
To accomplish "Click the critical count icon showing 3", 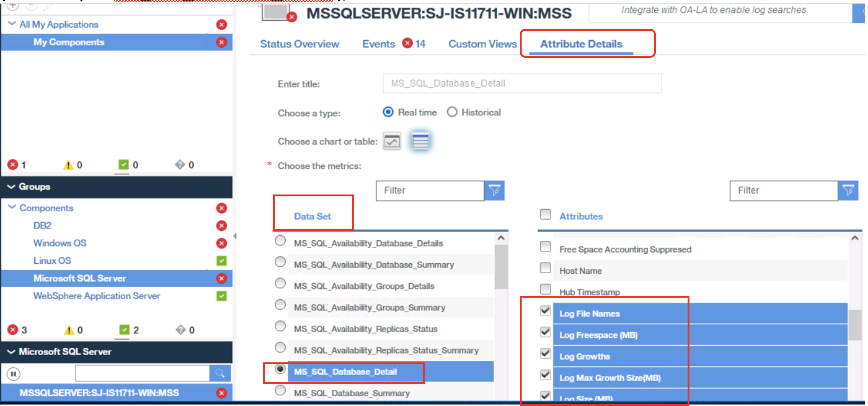I will pyautogui.click(x=13, y=330).
